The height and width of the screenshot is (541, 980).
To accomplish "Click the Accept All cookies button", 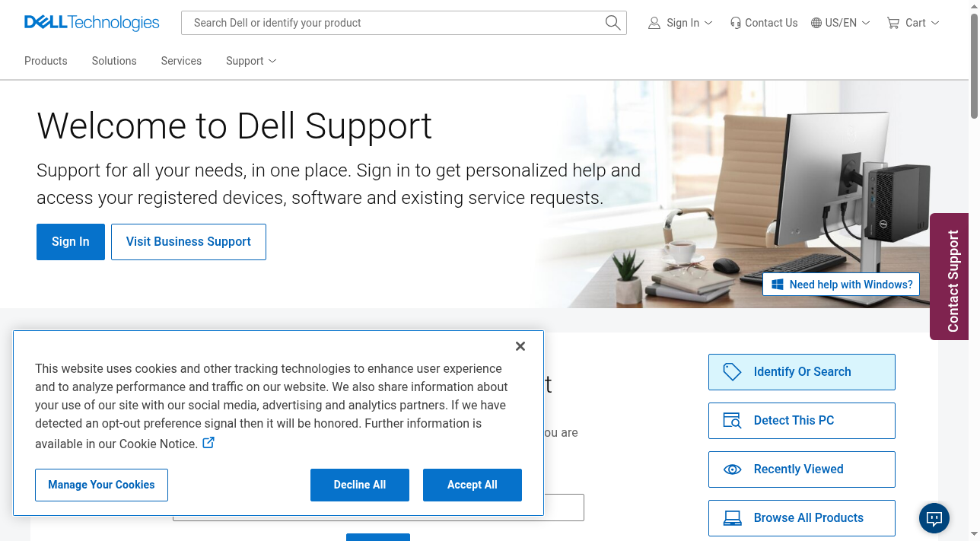I will [x=473, y=485].
